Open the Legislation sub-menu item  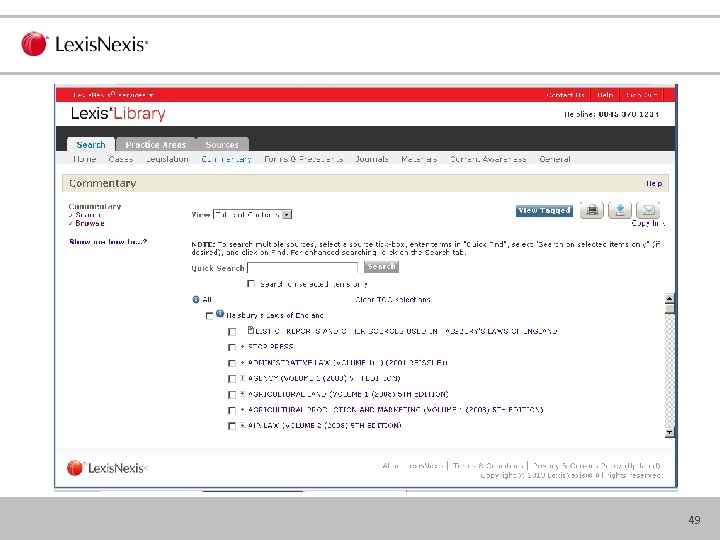pyautogui.click(x=167, y=159)
